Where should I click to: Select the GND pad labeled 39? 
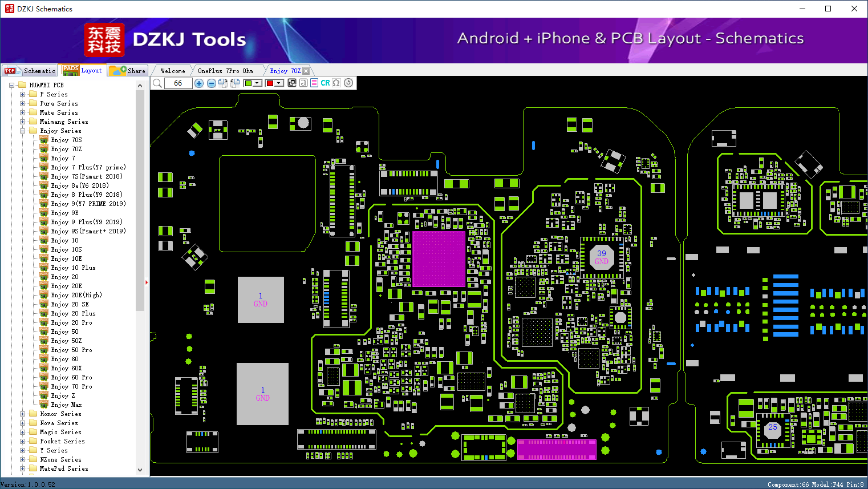pos(602,257)
